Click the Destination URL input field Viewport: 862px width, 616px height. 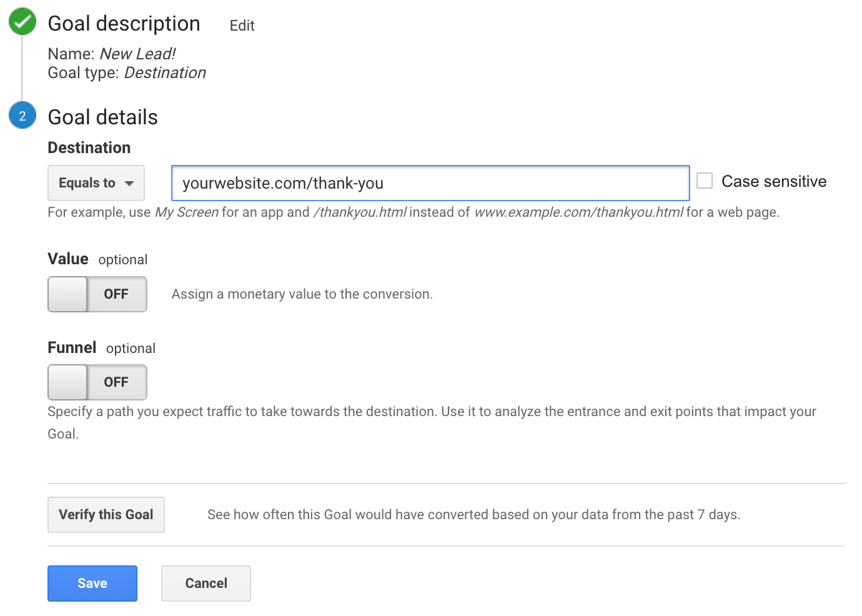click(x=430, y=183)
